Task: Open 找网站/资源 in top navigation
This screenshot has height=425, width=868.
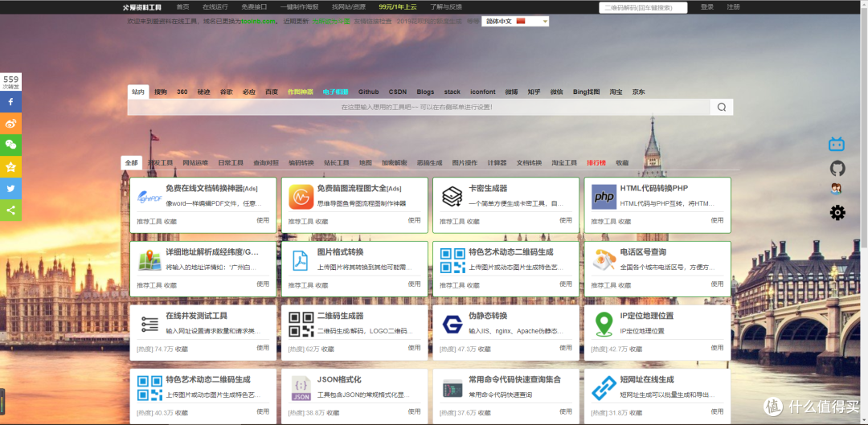Action: 349,7
